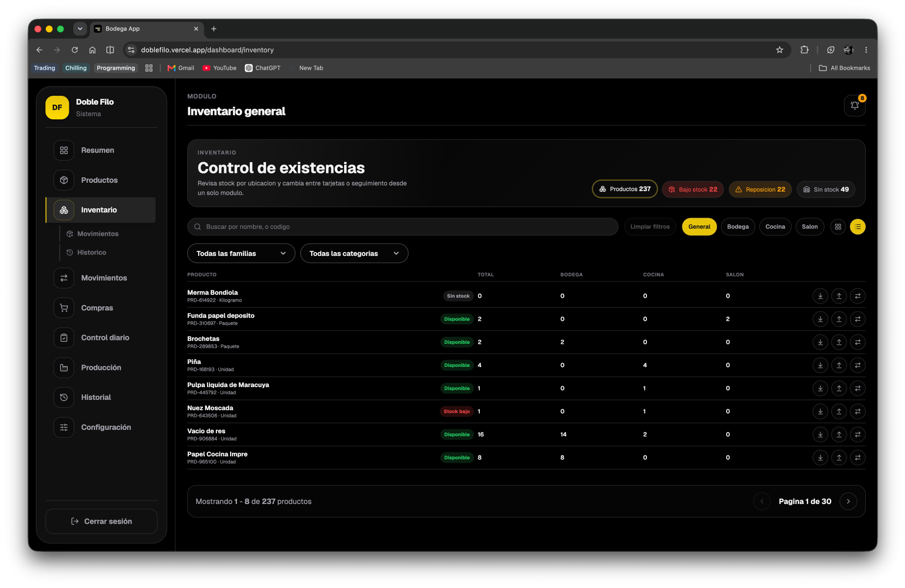Image resolution: width=905 pixels, height=588 pixels.
Task: Click transfer icon for Merma Bondiola row
Action: click(x=858, y=296)
